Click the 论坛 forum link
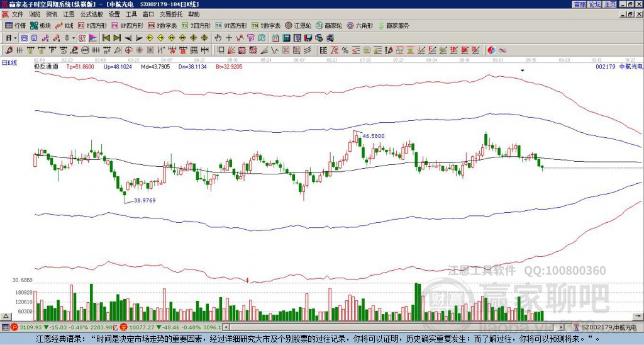The image size is (644, 345). (x=594, y=4)
